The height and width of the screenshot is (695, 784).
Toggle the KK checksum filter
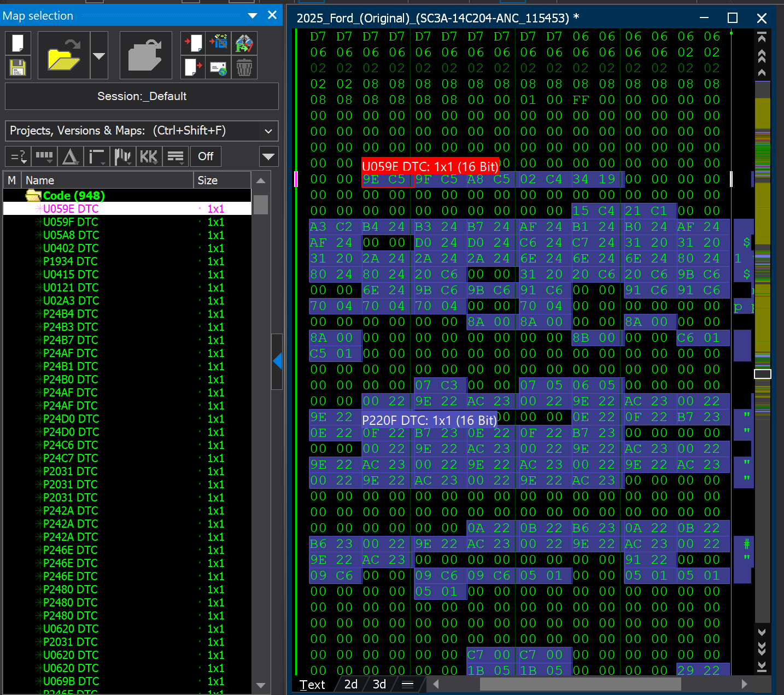pos(149,156)
